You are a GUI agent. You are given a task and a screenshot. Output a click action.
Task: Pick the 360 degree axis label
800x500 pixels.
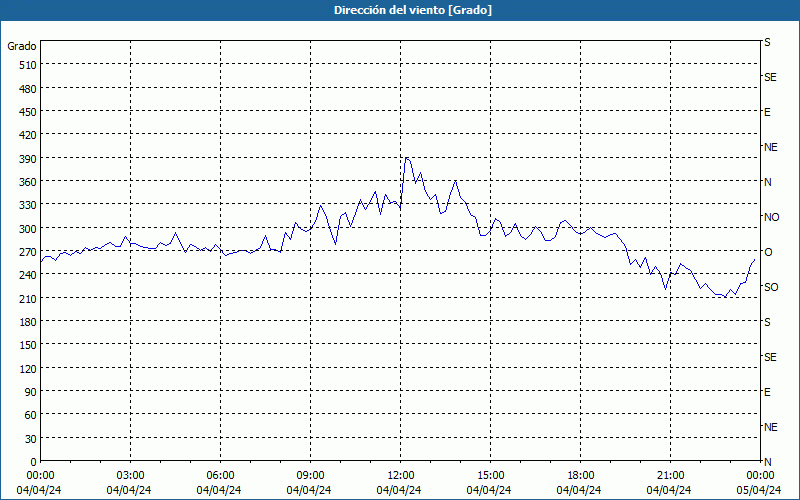tap(28, 182)
